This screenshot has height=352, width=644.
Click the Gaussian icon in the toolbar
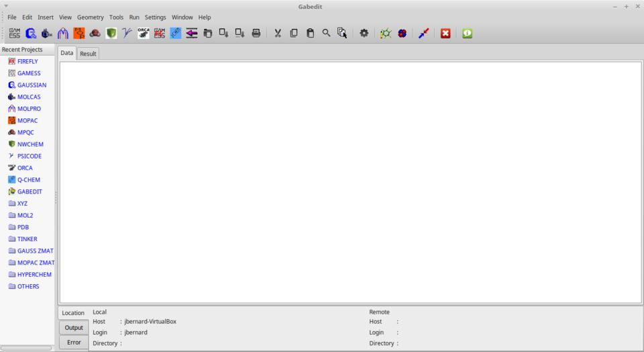pyautogui.click(x=31, y=33)
